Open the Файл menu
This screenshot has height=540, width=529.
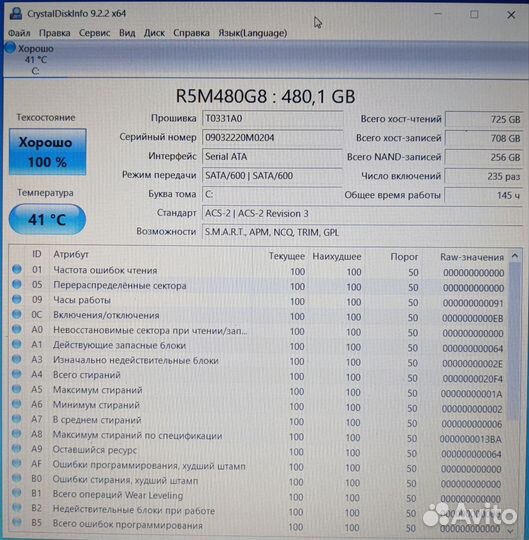click(19, 33)
